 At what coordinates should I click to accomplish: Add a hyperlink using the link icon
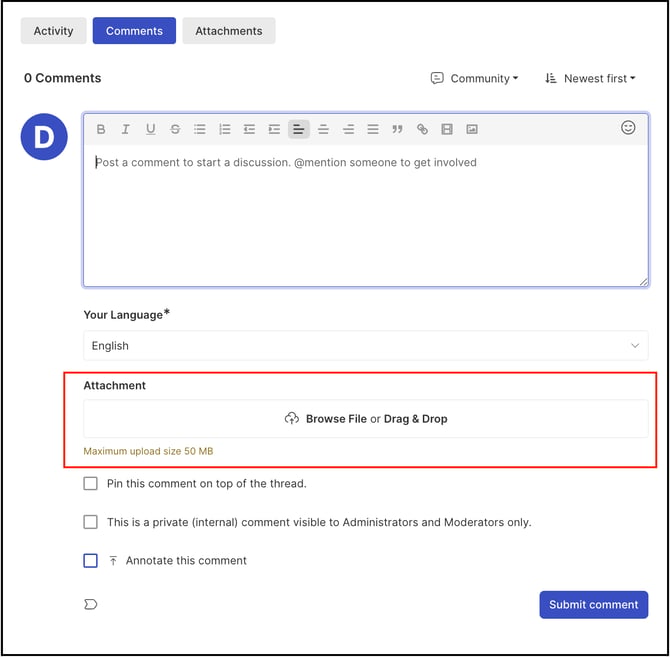pos(422,129)
